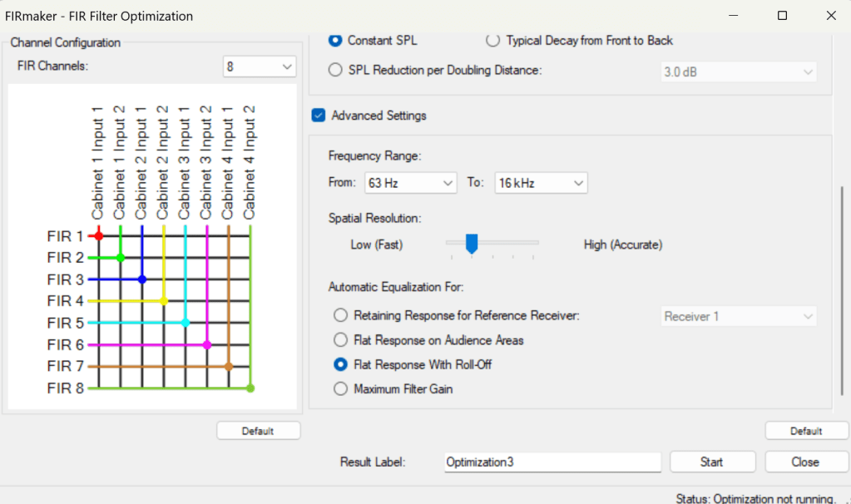Open the FIR Channels dropdown
The height and width of the screenshot is (504, 851).
(x=260, y=67)
